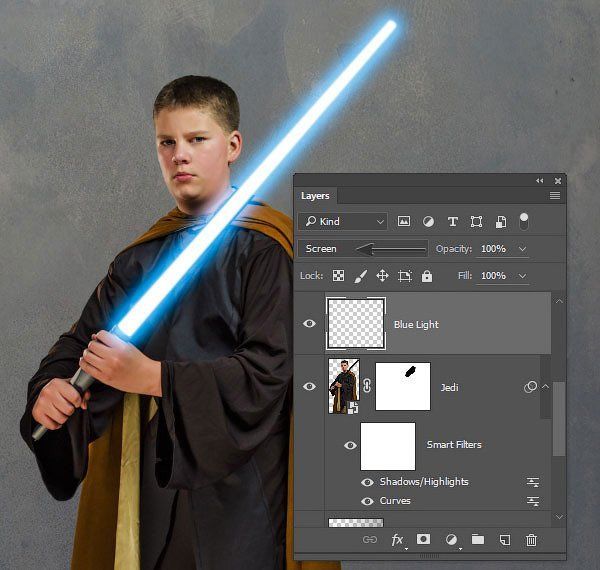Toggle Curves filter visibility
The width and height of the screenshot is (600, 570).
[x=367, y=501]
